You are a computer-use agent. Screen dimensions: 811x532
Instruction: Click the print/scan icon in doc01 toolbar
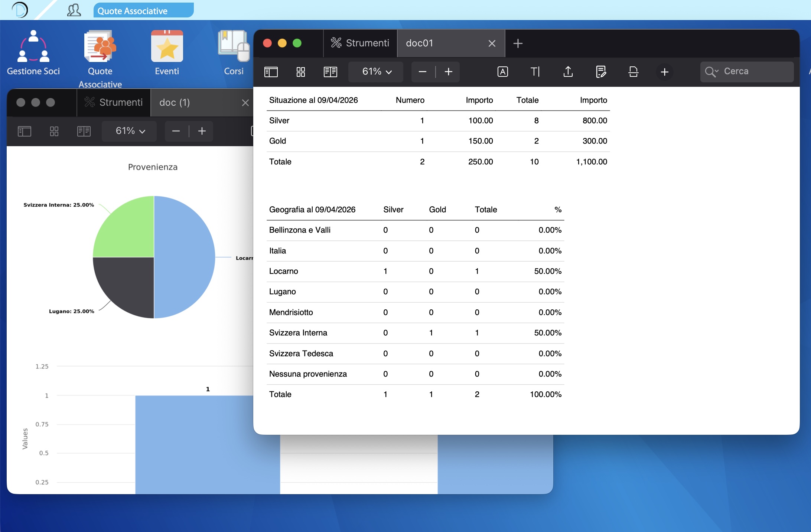634,72
